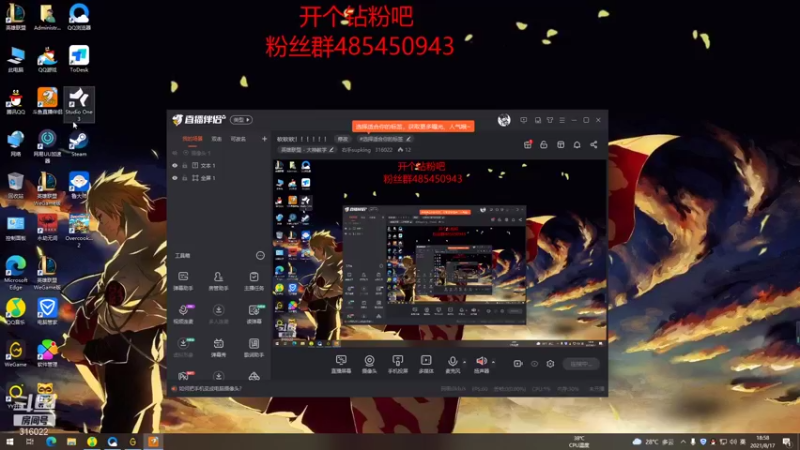Open the gift box icon with red badge
The height and width of the screenshot is (450, 800).
click(x=528, y=145)
